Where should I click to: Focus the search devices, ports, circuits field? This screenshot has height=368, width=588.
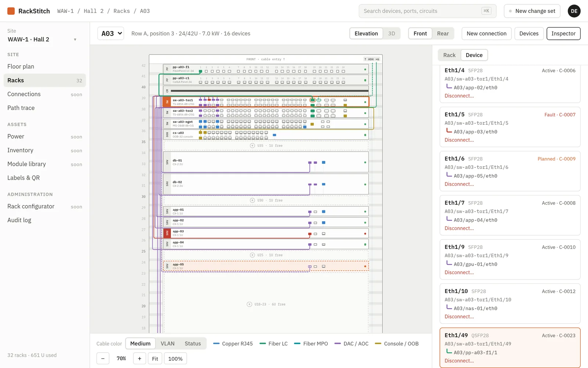coord(427,11)
